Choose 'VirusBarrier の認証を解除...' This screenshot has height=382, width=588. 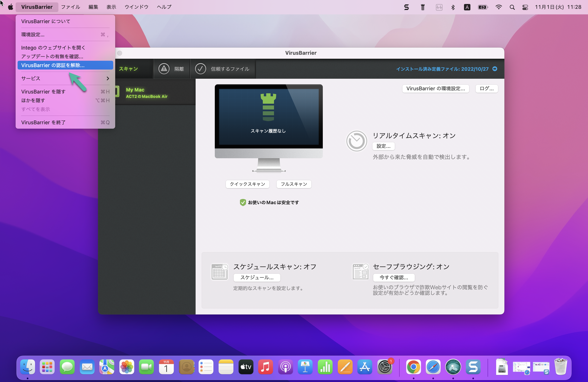click(x=65, y=65)
